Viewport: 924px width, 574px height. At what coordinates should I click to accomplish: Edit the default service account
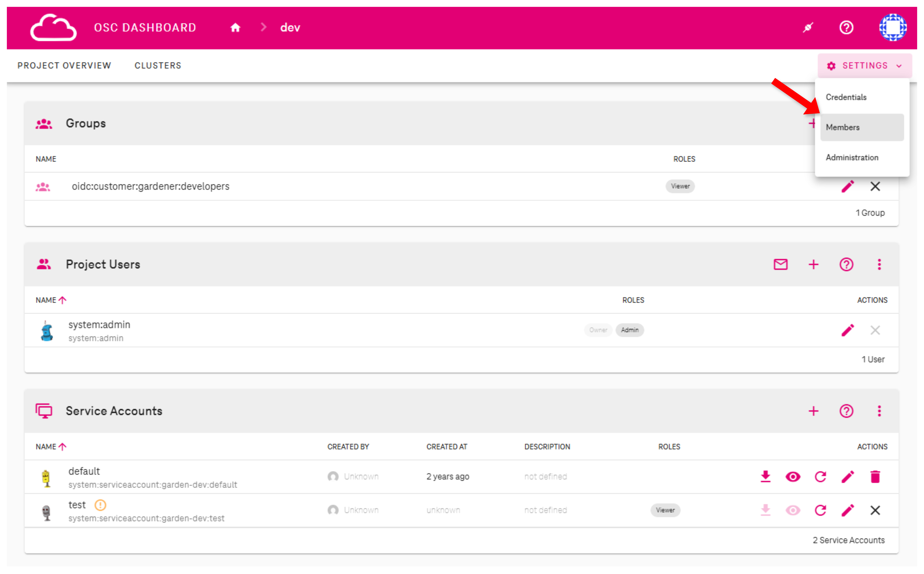pos(848,477)
